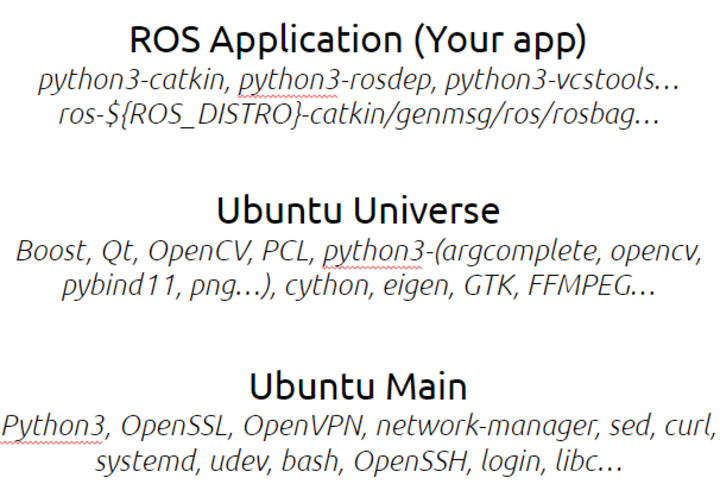Click the word 'python3-catkin,'

132,81
